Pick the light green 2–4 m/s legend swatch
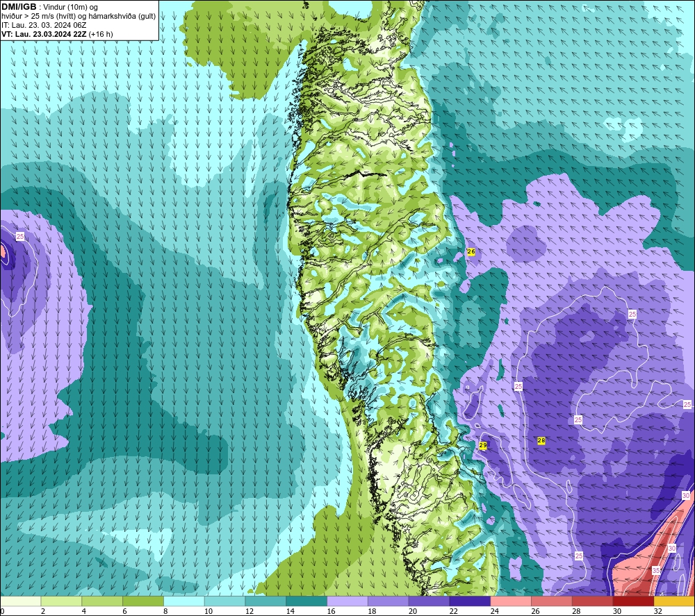Viewport: 695px width, 616px height. point(61,601)
